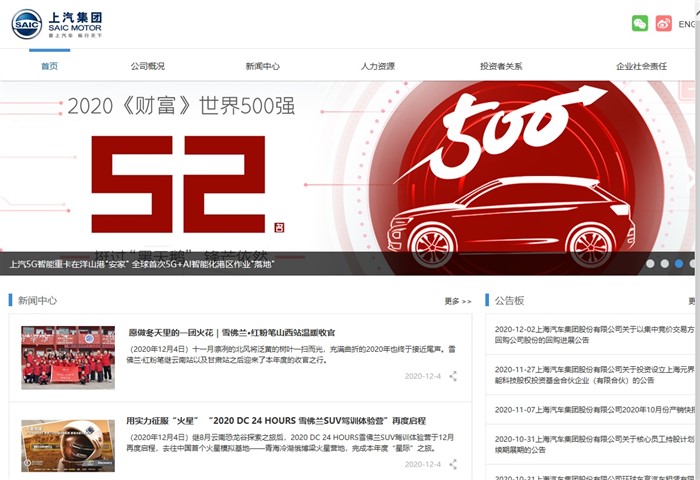Open headline 用实力征服"火星"
Image resolution: width=700 pixels, height=480 pixels.
[276, 421]
